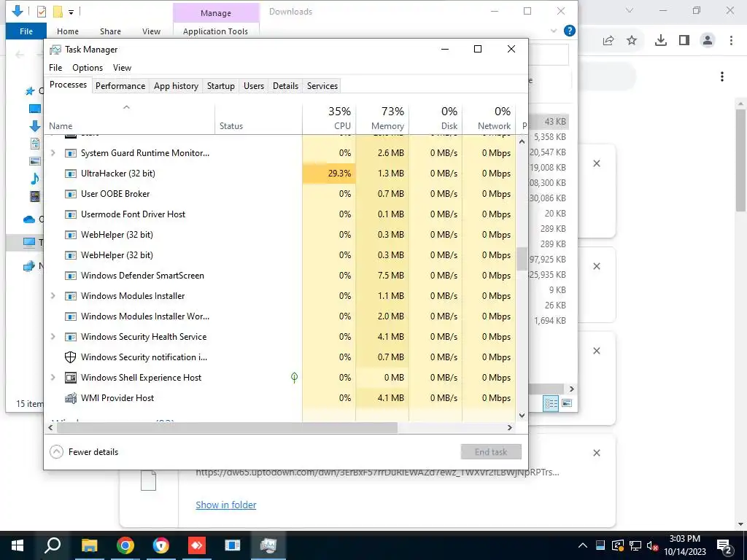747x560 pixels.
Task: Sort processes by Memory column header
Action: point(382,117)
